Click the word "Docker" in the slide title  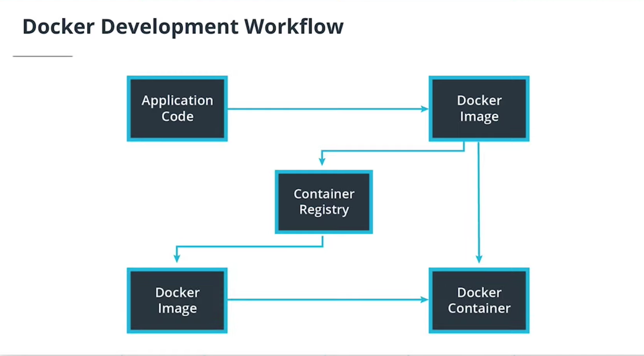[x=58, y=27]
